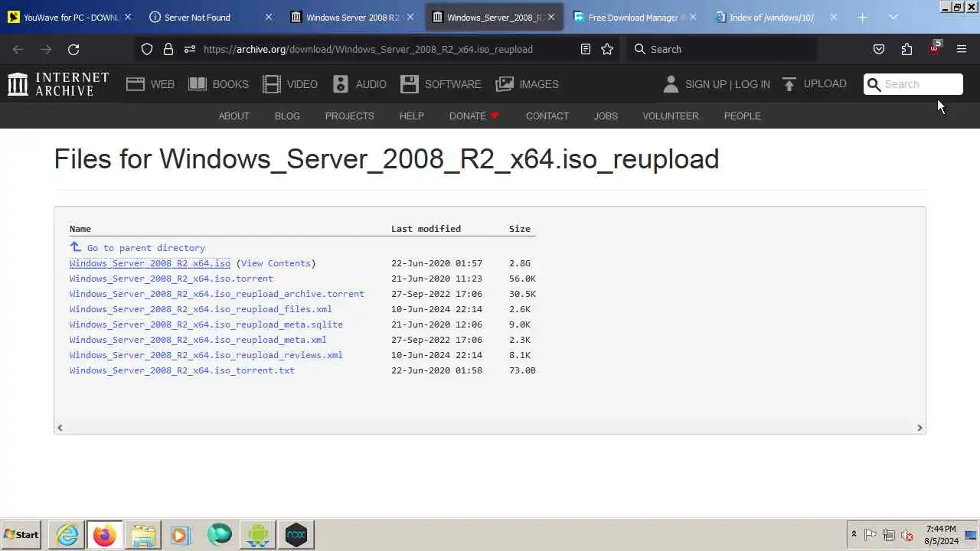Viewport: 980px width, 551px height.
Task: Open the Firefox hamburger menu
Action: 962,49
